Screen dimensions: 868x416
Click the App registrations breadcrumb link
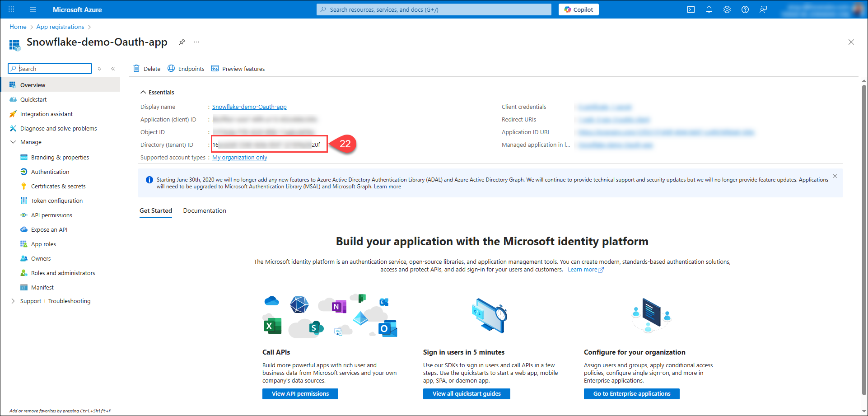60,27
